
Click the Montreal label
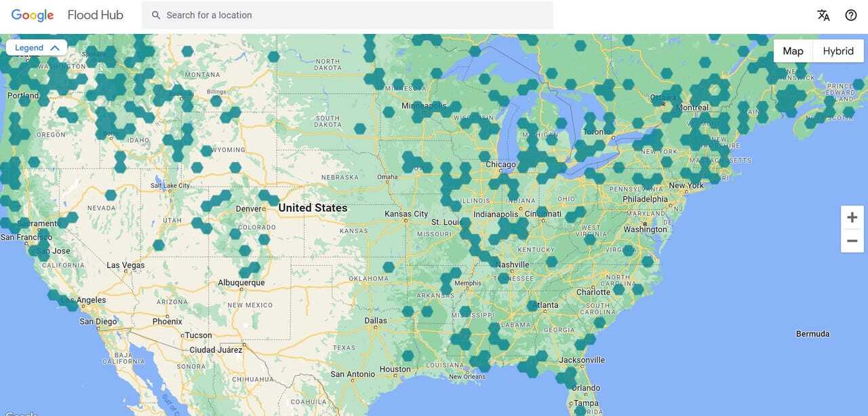(694, 108)
